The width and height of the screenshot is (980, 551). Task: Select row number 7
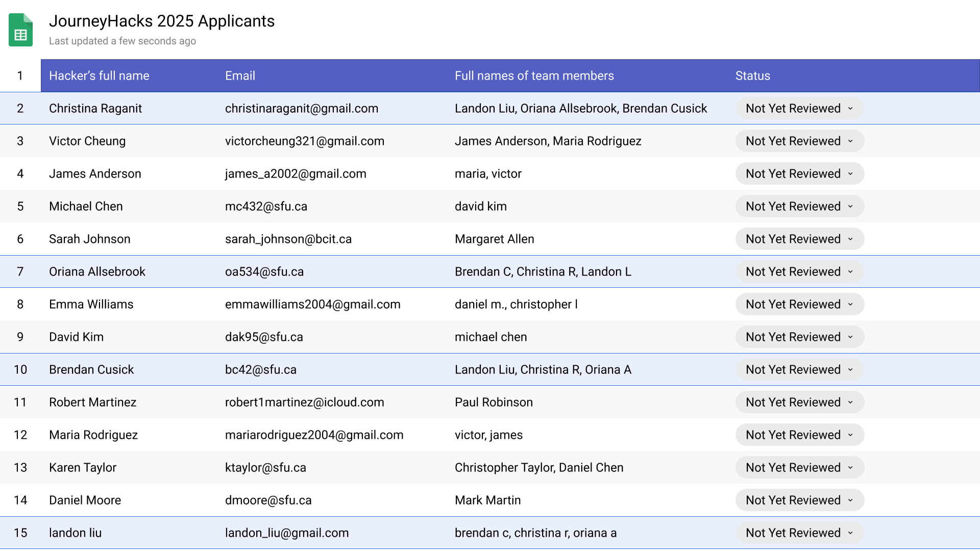tap(20, 271)
